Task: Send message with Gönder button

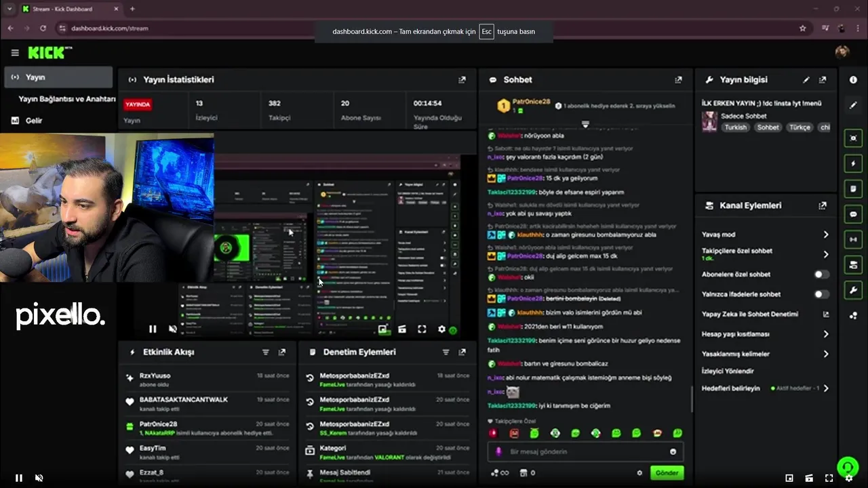Action: 667,473
